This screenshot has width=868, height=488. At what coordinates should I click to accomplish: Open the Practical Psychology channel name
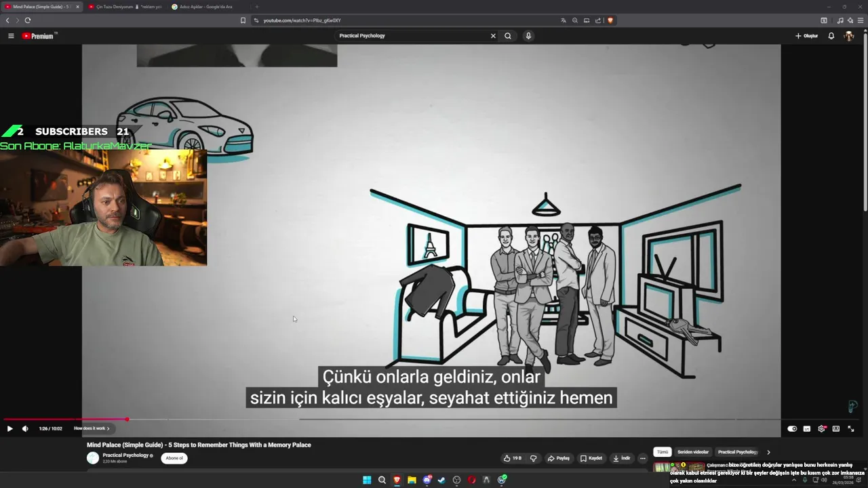(125, 455)
